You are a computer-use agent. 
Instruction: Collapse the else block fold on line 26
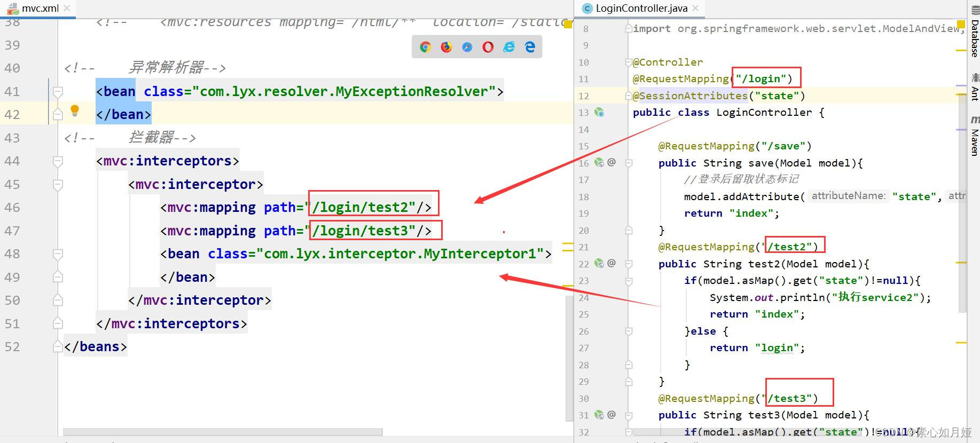pyautogui.click(x=629, y=331)
